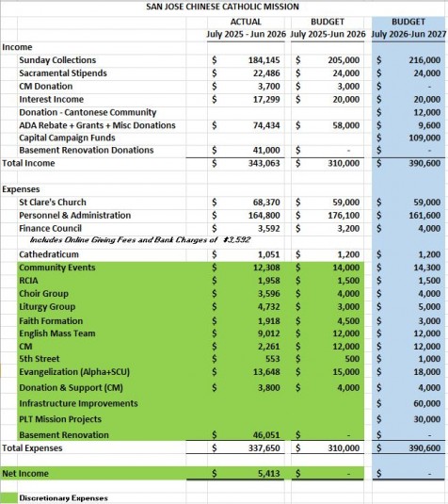Select the PLT Mission Projects label

coord(60,419)
